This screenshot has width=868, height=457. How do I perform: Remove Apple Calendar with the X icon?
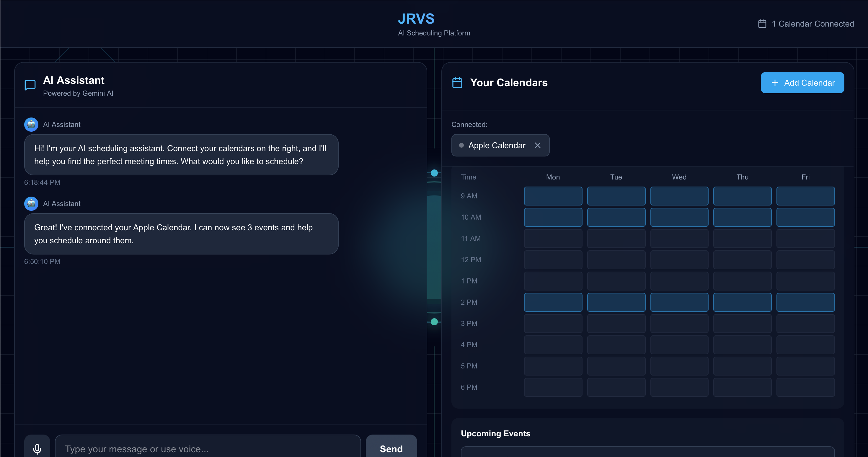pyautogui.click(x=537, y=145)
